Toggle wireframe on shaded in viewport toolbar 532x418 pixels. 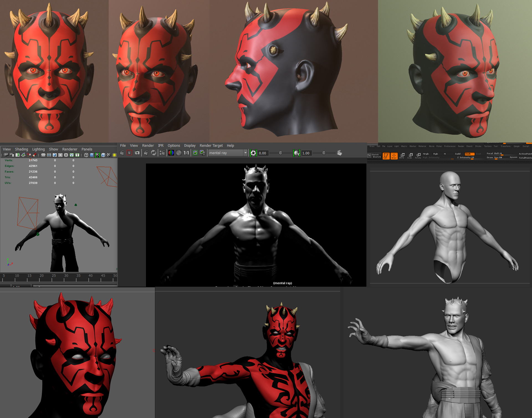coord(103,155)
